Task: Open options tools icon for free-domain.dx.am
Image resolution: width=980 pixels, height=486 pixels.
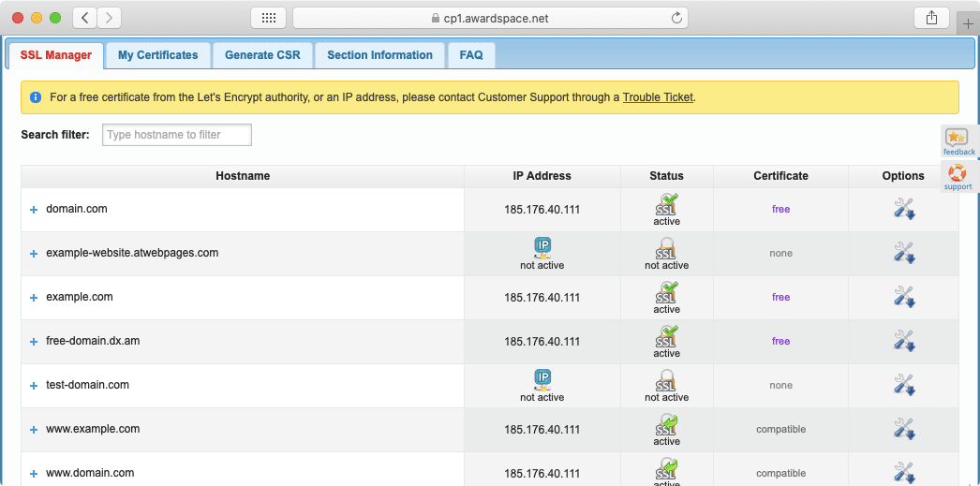Action: (903, 341)
